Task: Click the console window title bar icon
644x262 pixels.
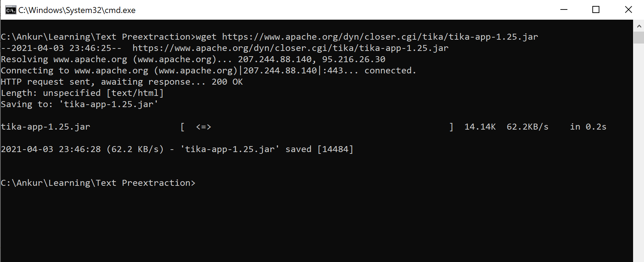Action: click(11, 9)
